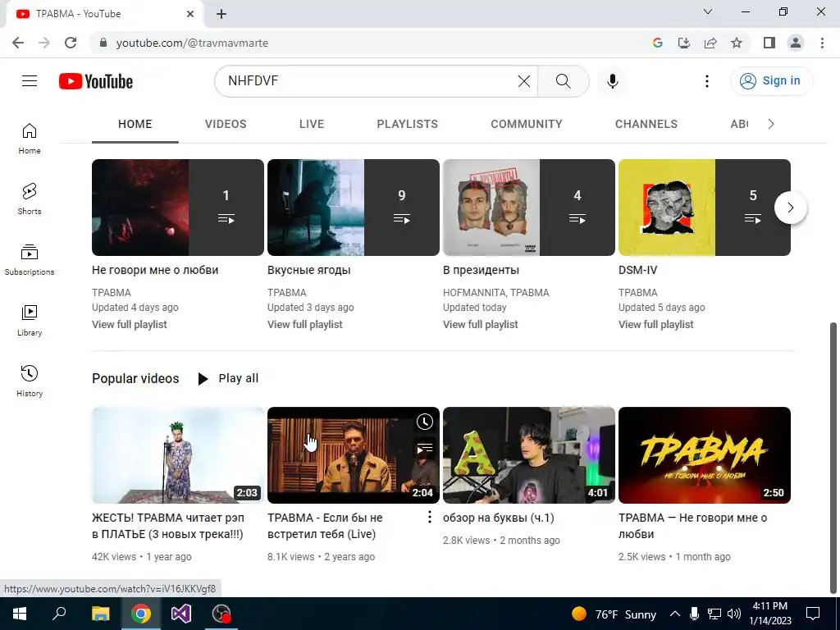Open a new tab with the plus button
Image resolution: width=840 pixels, height=630 pixels.
(x=221, y=14)
